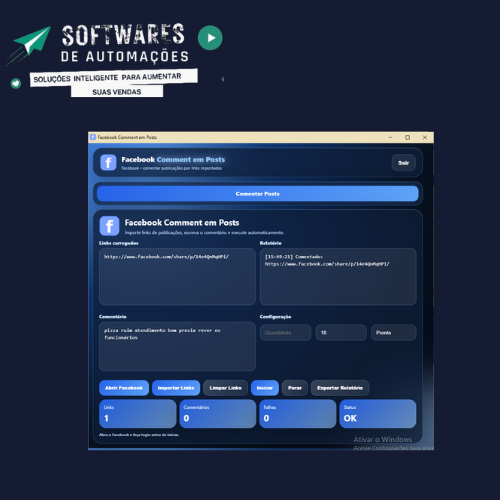The width and height of the screenshot is (500, 500).
Task: Start automation with the Iniciar button
Action: [x=265, y=388]
